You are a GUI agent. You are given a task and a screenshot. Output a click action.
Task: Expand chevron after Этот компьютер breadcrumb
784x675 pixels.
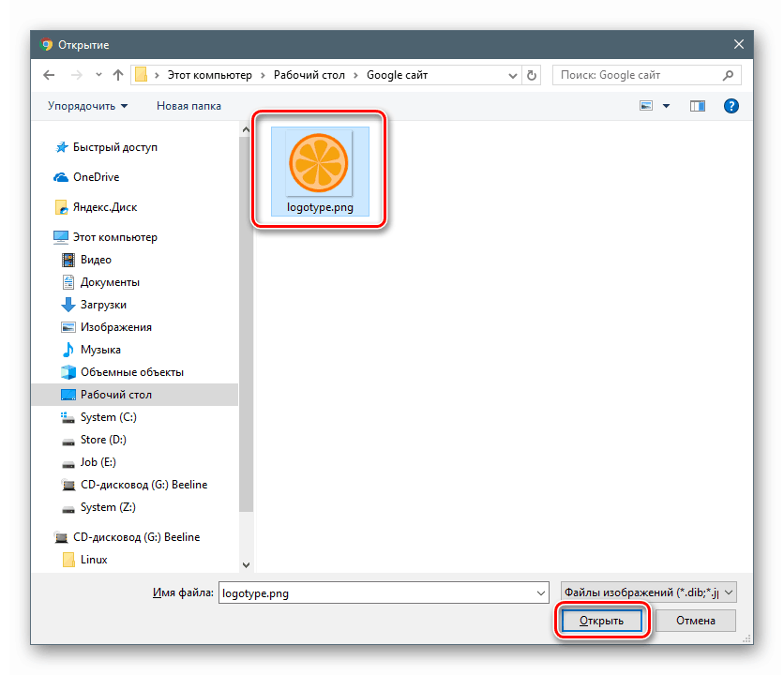263,76
